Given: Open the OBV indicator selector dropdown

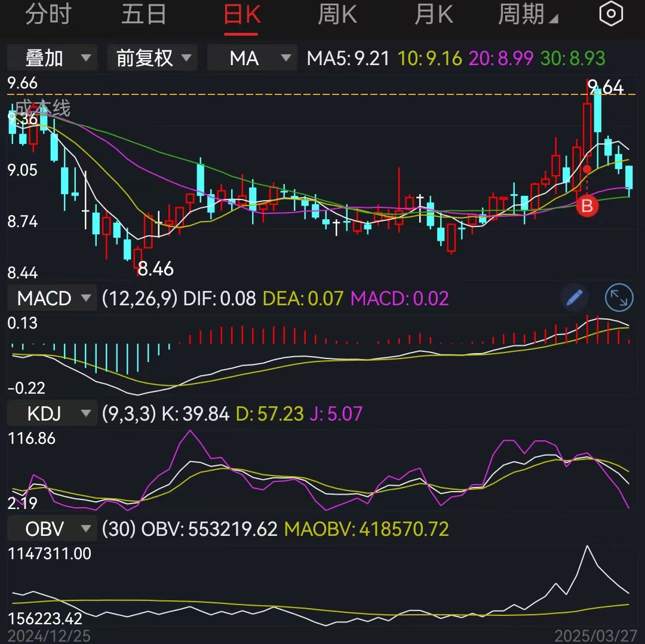Looking at the screenshot, I should (x=51, y=529).
